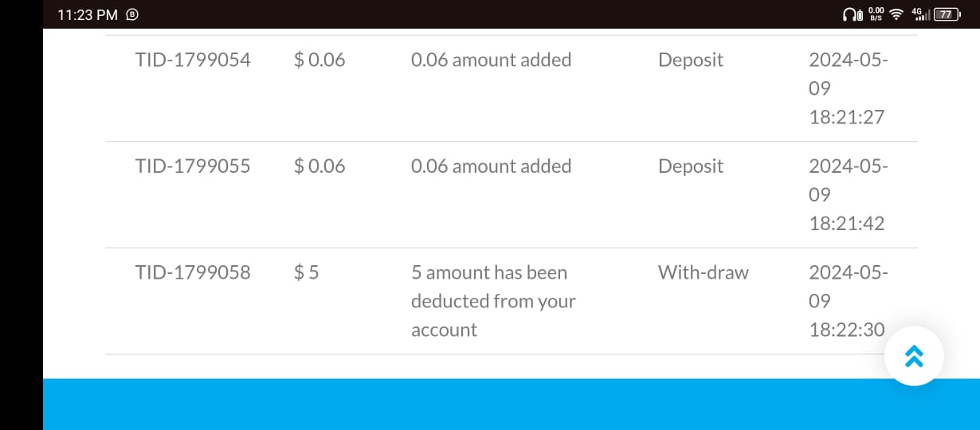980x430 pixels.
Task: Click the $5 withdrawal amount
Action: tap(307, 272)
